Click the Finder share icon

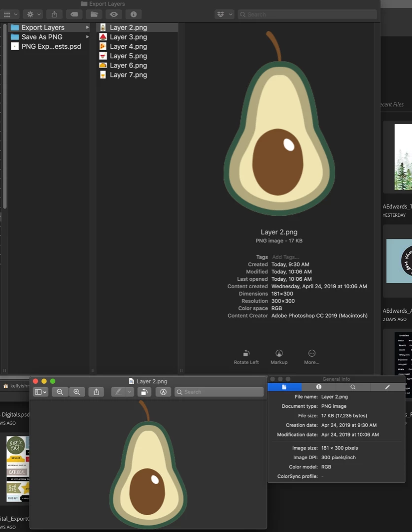click(54, 14)
